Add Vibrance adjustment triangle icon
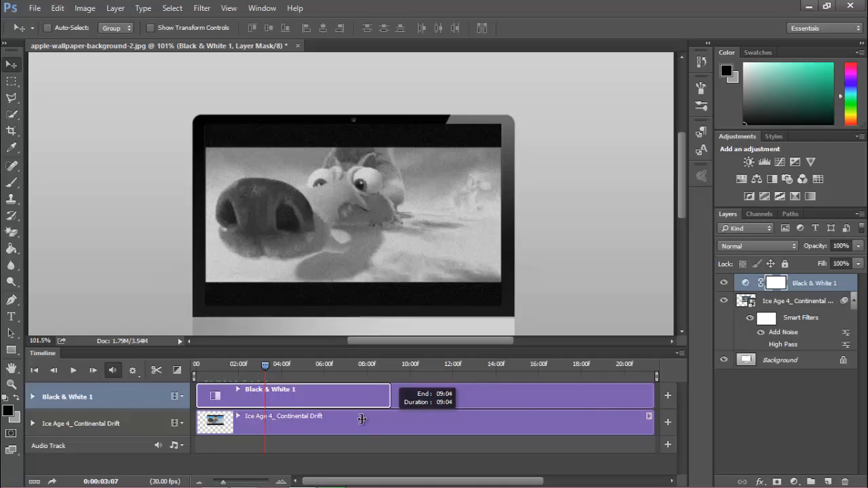 [x=810, y=162]
